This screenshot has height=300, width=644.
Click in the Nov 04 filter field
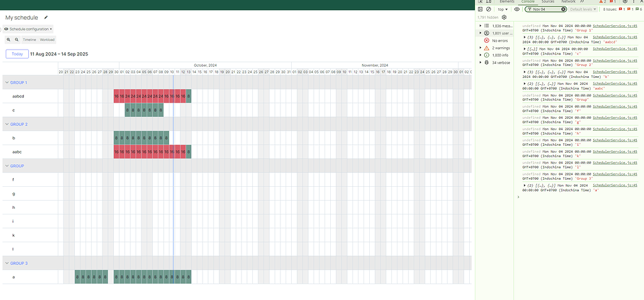coord(547,9)
